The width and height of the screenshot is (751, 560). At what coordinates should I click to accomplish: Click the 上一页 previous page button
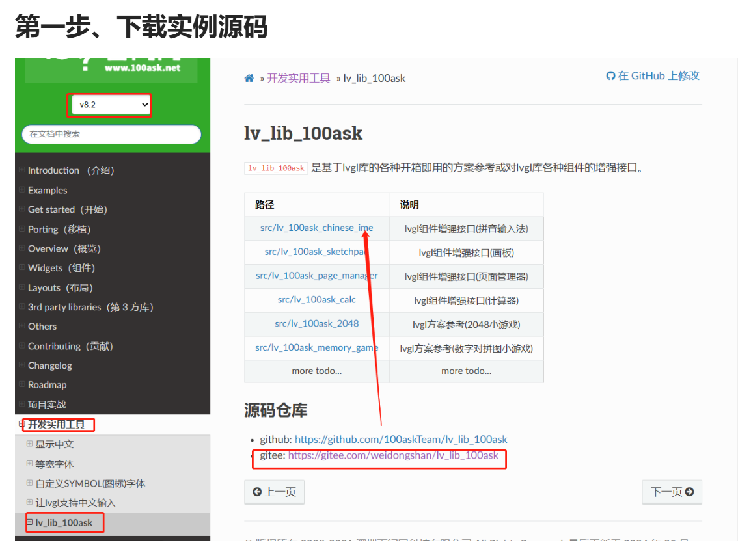[275, 492]
